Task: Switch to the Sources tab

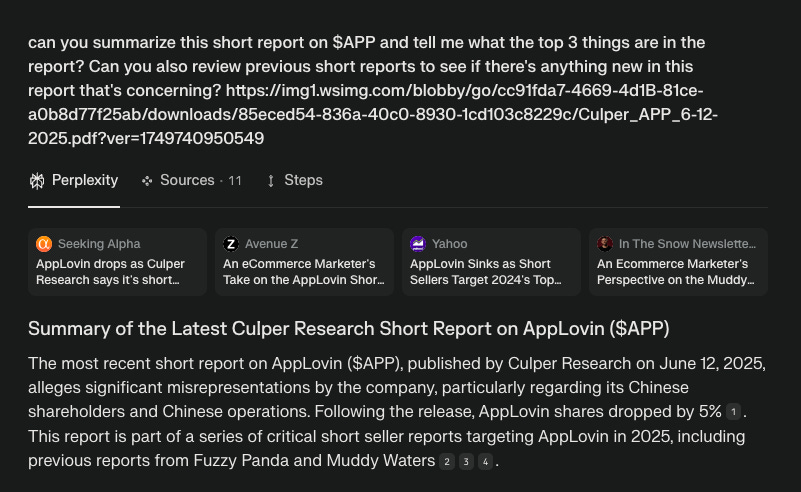Action: pos(192,180)
